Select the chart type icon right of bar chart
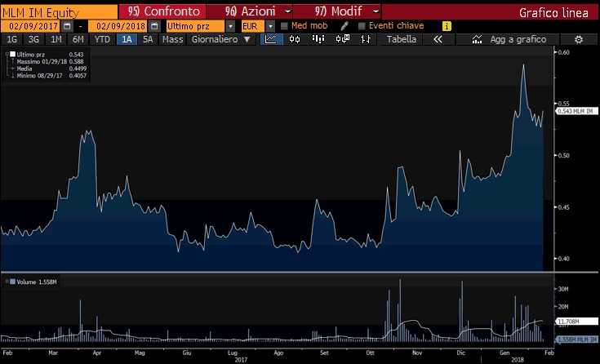 pos(343,39)
